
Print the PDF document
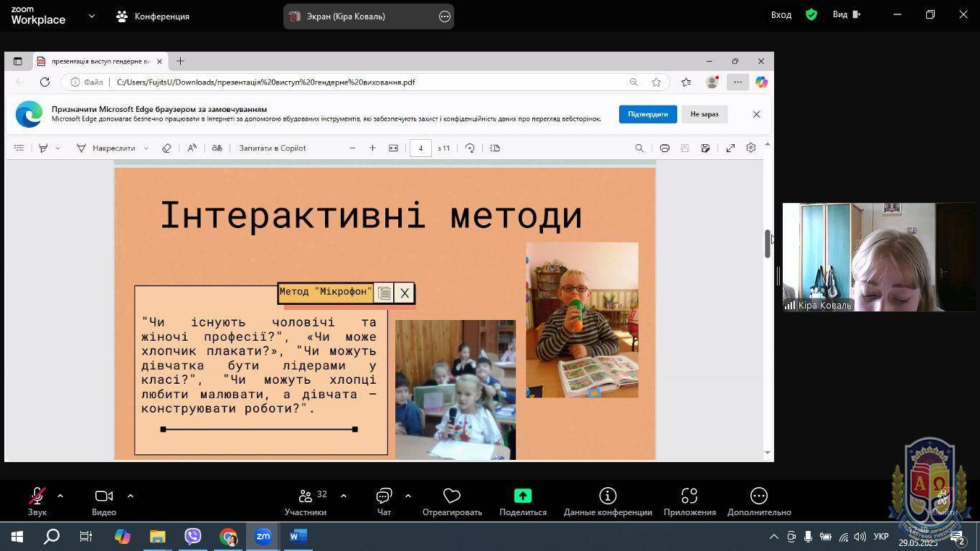[664, 148]
